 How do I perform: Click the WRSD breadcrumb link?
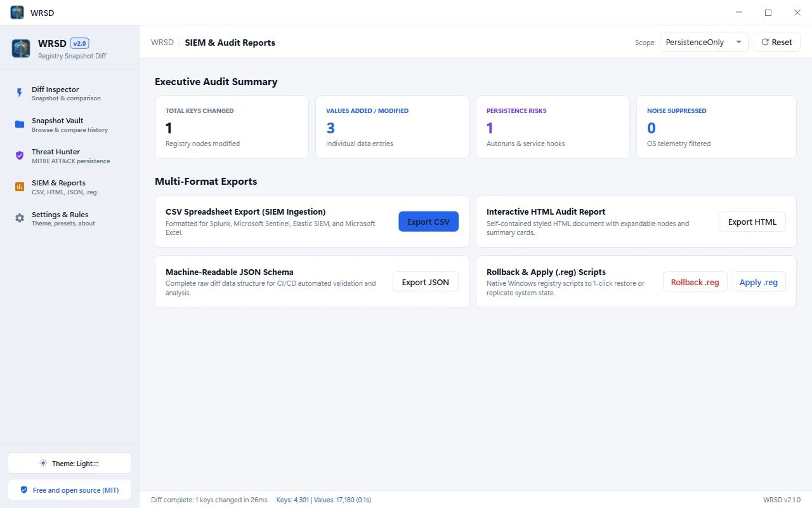pyautogui.click(x=162, y=43)
